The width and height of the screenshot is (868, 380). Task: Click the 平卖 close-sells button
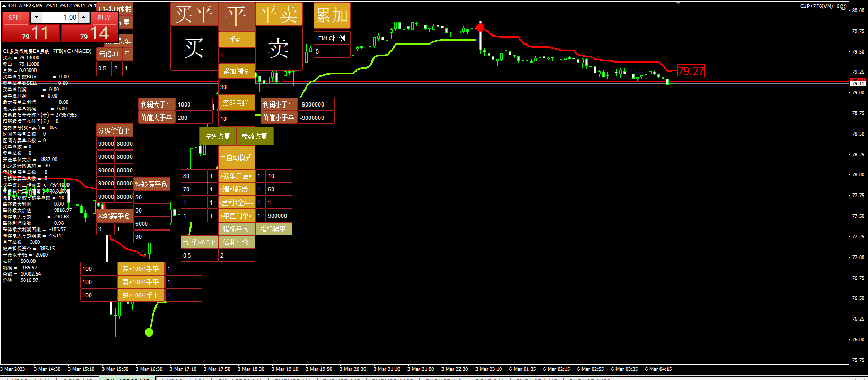pyautogui.click(x=279, y=14)
